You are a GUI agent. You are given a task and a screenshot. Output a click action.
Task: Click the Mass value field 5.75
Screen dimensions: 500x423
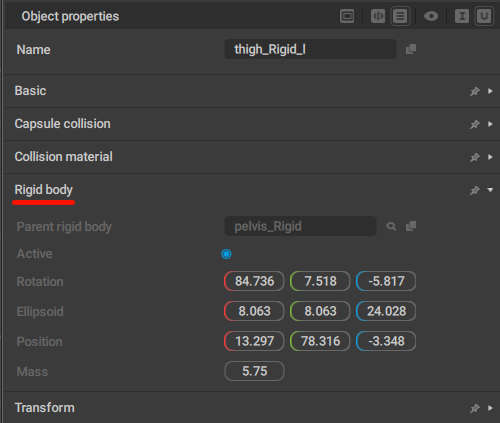pyautogui.click(x=254, y=371)
